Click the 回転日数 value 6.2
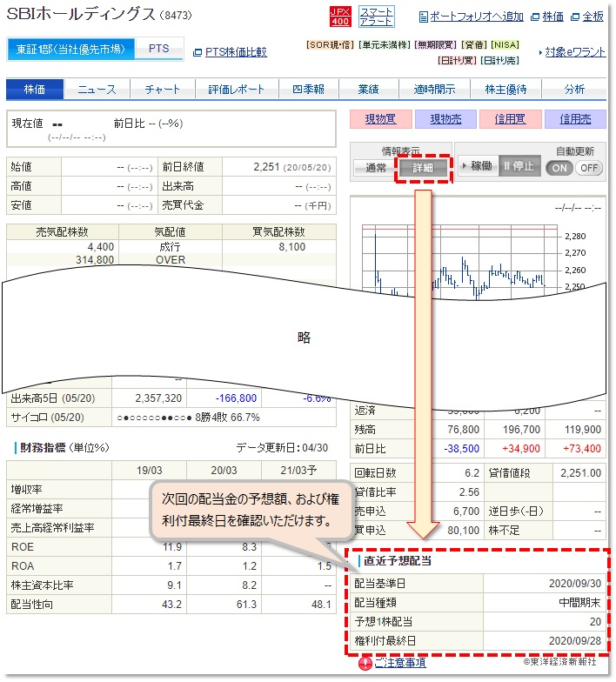This screenshot has height=682, width=616. 472,473
